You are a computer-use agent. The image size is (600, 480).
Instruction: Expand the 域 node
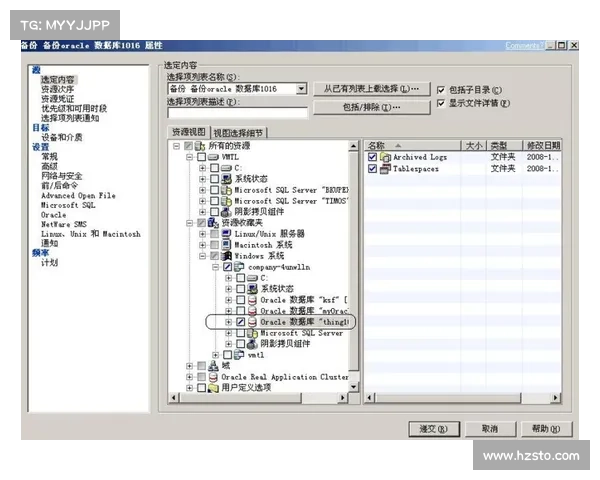[189, 366]
